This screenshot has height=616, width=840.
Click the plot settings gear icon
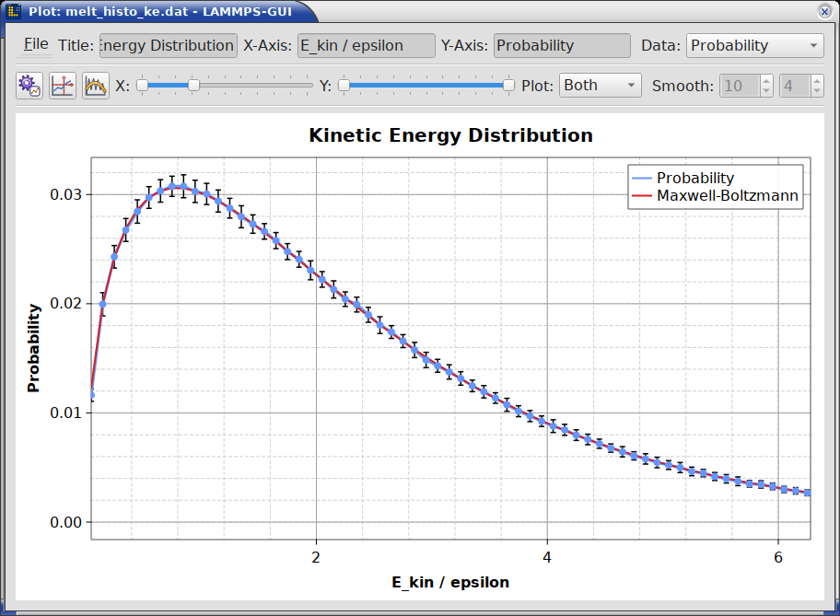point(29,86)
